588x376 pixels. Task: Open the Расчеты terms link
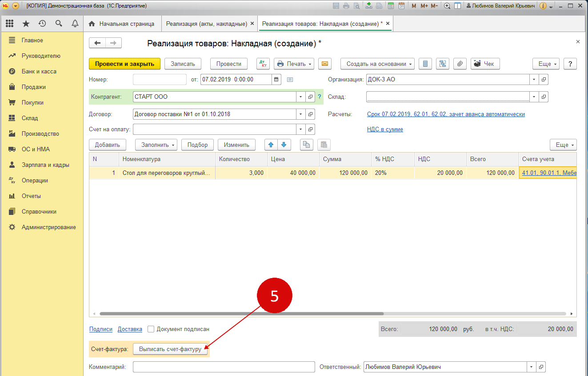[446, 114]
